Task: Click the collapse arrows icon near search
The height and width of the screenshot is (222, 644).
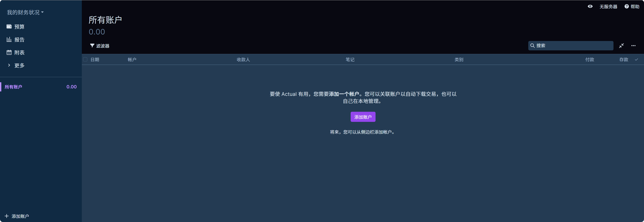Action: pyautogui.click(x=621, y=45)
